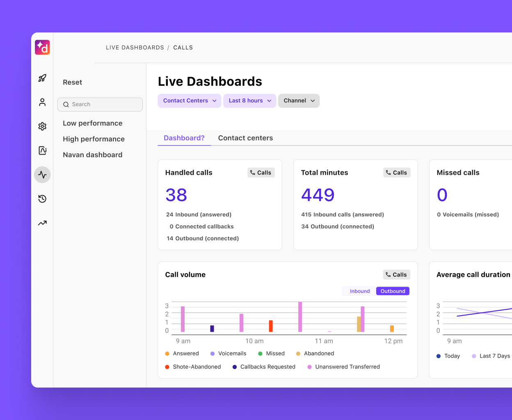
Task: Open the Last 8 hours time dropdown
Action: point(249,100)
